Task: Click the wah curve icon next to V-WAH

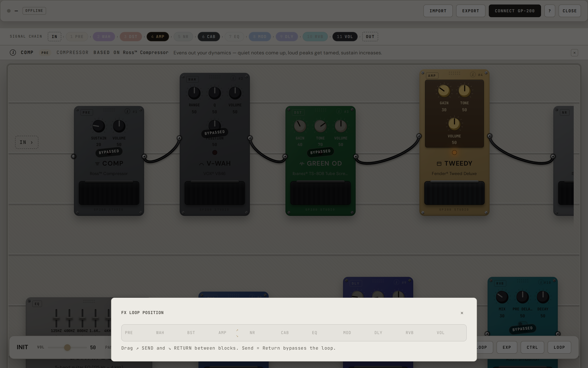Action: (x=202, y=164)
